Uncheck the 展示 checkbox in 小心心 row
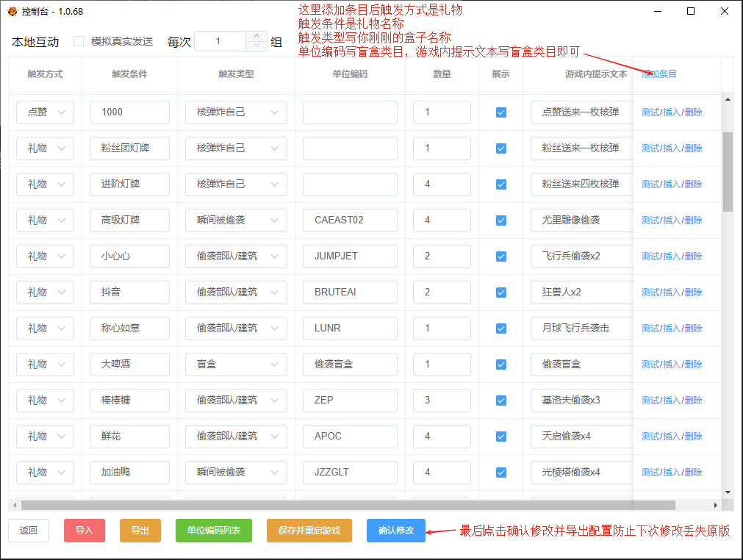This screenshot has width=743, height=560. [501, 256]
